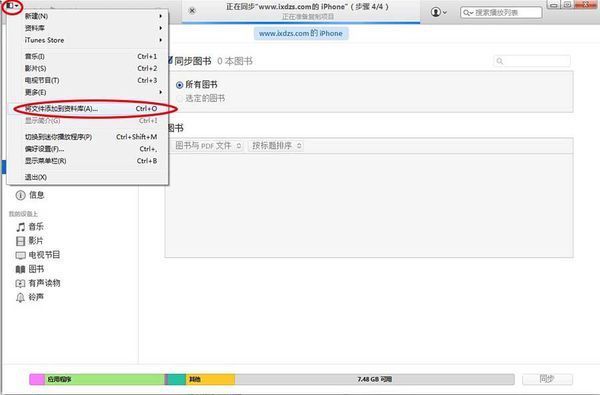Select the 所有图书 radio button
Image resolution: width=600 pixels, height=395 pixels.
tap(179, 85)
